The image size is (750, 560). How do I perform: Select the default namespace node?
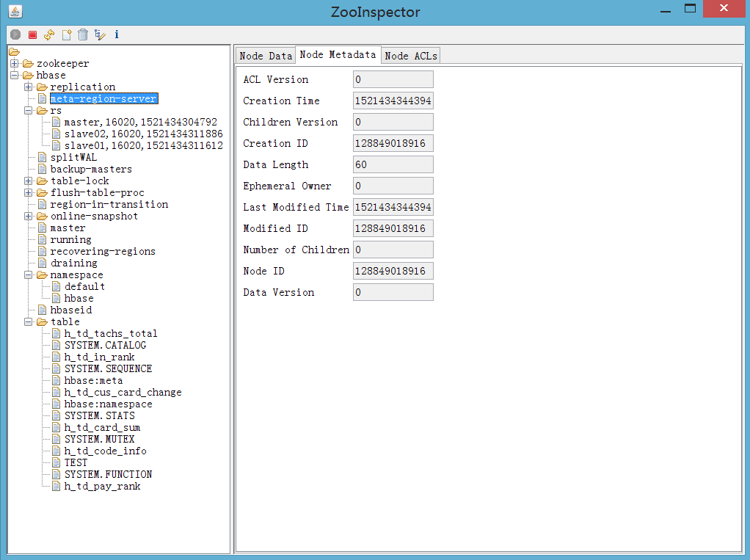point(84,286)
